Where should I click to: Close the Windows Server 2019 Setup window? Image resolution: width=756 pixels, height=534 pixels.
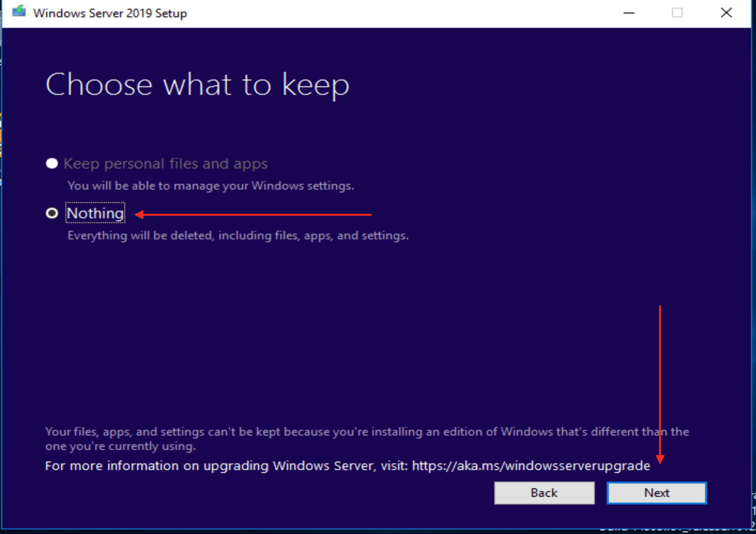point(726,13)
